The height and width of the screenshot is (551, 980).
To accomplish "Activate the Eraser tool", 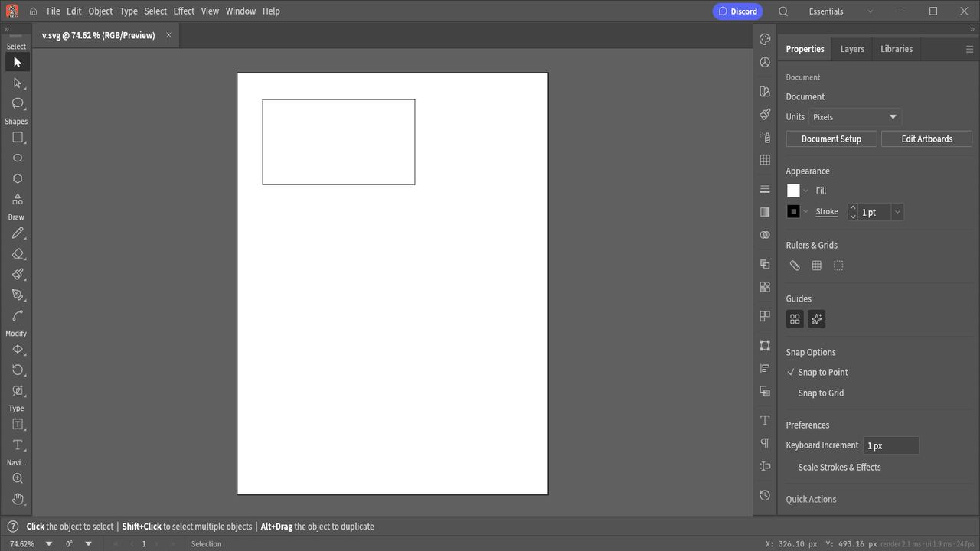I will tap(17, 254).
